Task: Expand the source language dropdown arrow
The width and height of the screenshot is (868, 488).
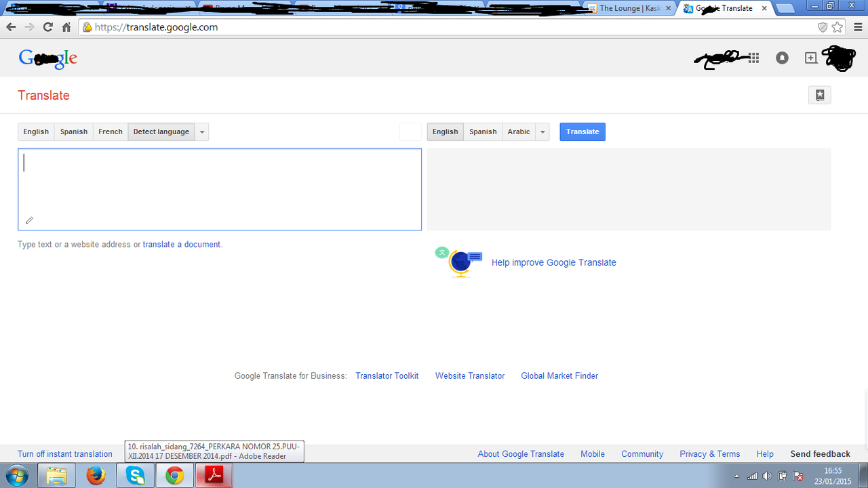Action: [x=202, y=131]
